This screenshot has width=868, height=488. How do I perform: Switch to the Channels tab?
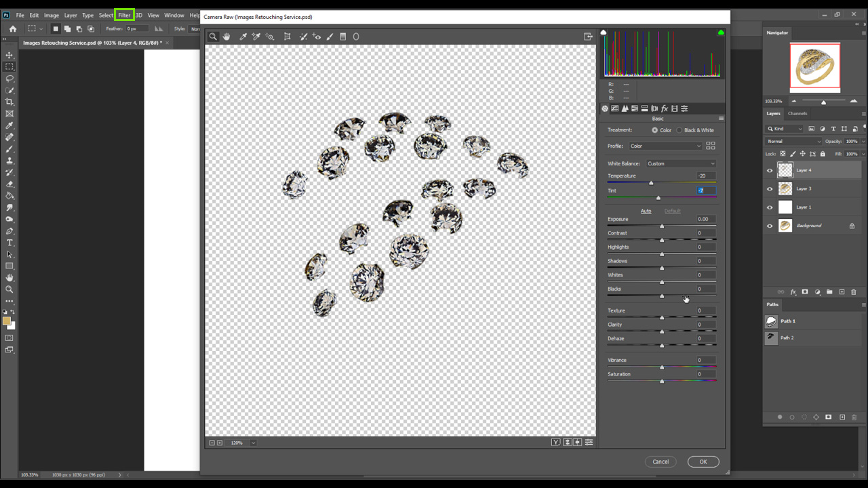(797, 113)
